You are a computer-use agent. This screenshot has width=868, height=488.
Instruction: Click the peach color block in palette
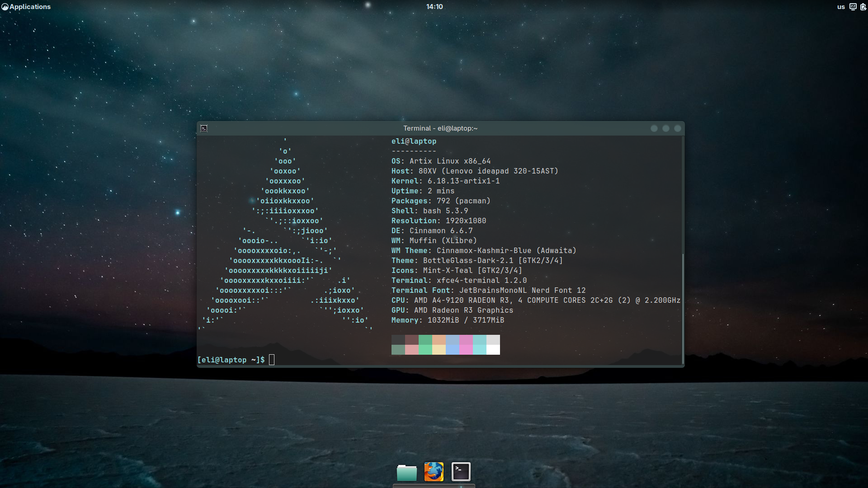pos(439,340)
